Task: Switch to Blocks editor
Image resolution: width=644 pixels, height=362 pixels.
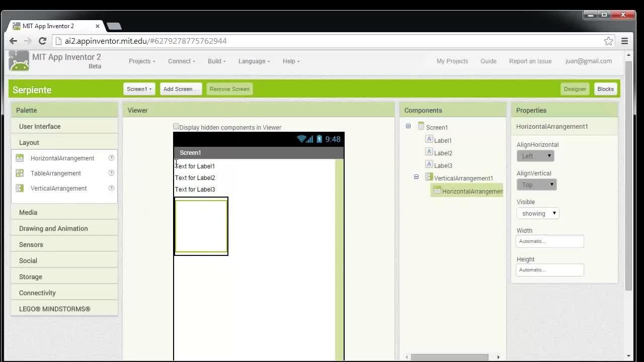Action: [x=605, y=89]
